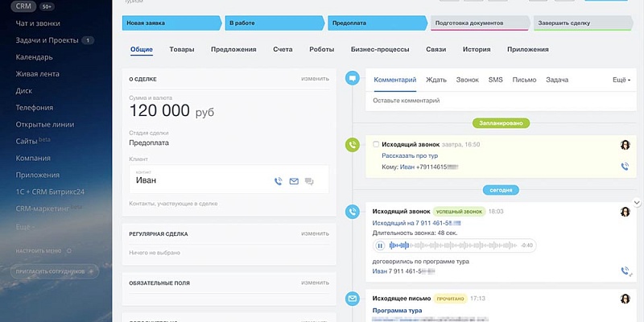Image resolution: width=644 pixels, height=322 pixels.
Task: Switch to the Товары tab
Action: (x=182, y=50)
